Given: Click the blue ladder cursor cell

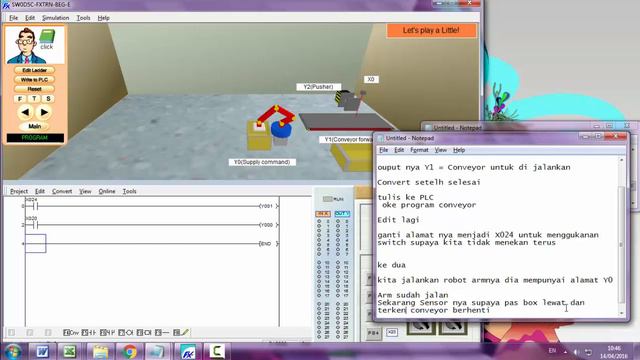Looking at the screenshot, I should tap(36, 244).
